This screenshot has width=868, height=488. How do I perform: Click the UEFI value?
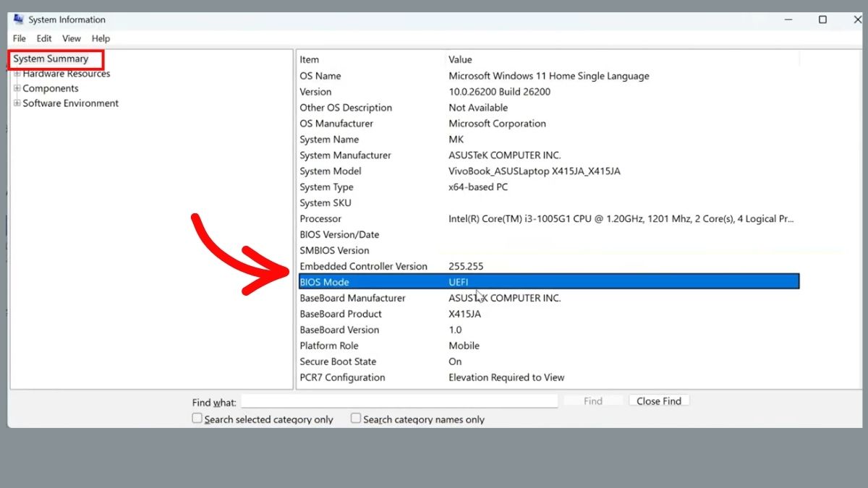pyautogui.click(x=459, y=282)
